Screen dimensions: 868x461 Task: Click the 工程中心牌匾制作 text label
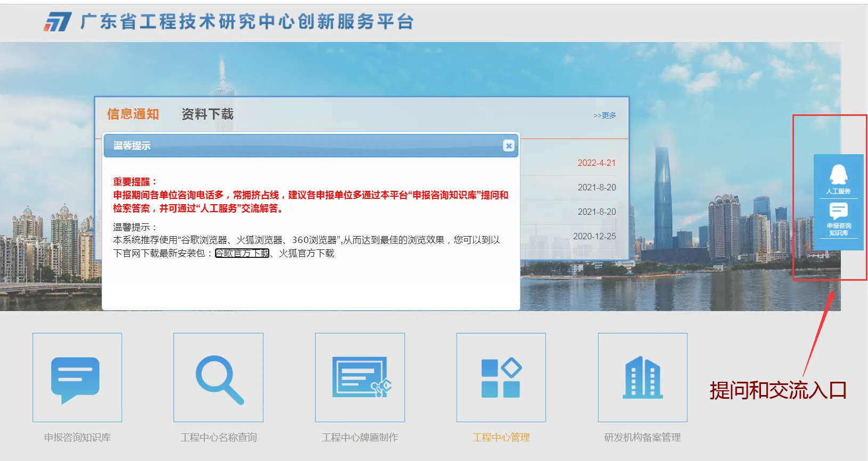coord(360,438)
